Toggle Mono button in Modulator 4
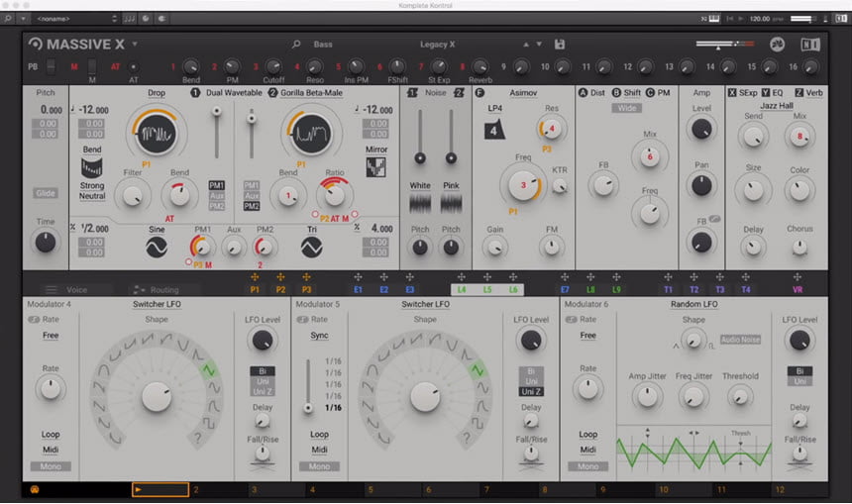 point(51,466)
